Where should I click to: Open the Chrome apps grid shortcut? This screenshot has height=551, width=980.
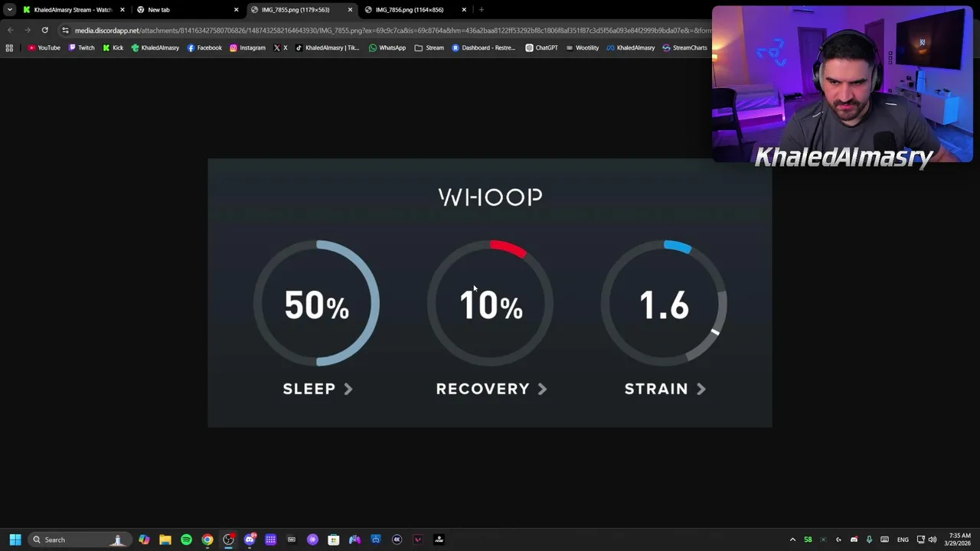(x=9, y=47)
